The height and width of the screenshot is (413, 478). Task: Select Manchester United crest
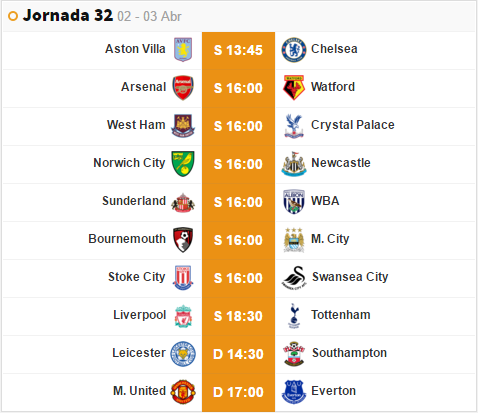[x=183, y=392]
